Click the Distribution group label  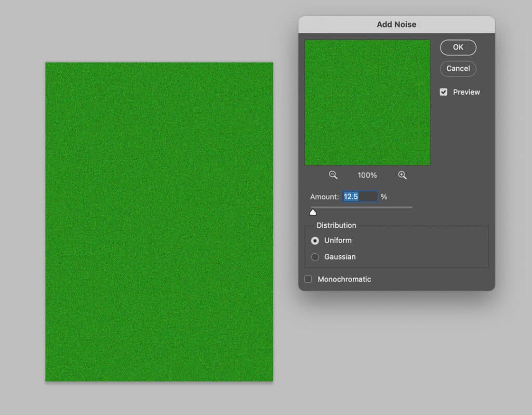(x=336, y=226)
